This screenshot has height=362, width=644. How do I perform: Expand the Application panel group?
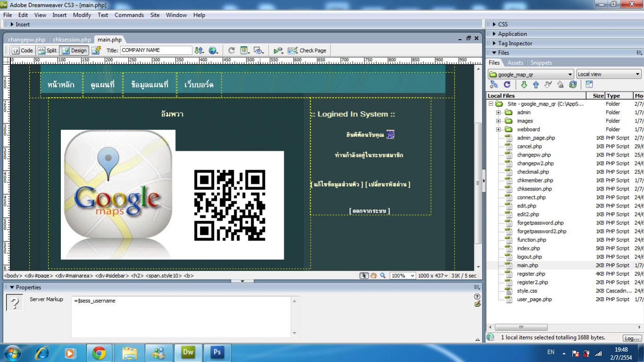494,34
